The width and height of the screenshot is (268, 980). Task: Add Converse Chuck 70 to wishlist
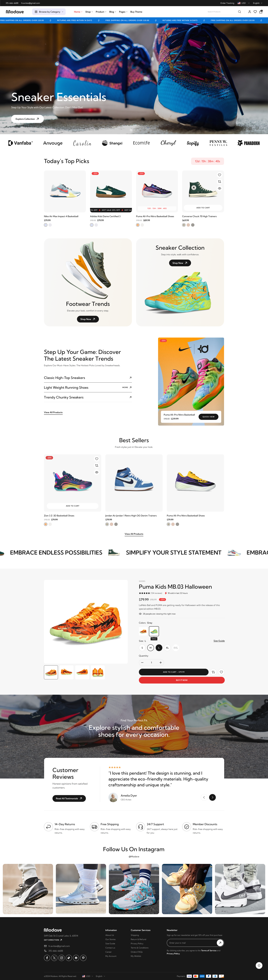pos(219,175)
